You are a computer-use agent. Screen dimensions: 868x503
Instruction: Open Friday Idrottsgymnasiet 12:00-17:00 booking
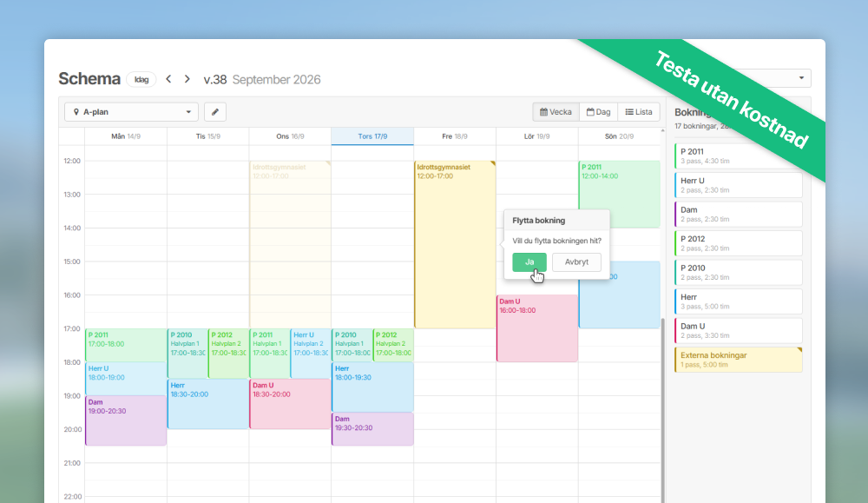click(x=455, y=244)
